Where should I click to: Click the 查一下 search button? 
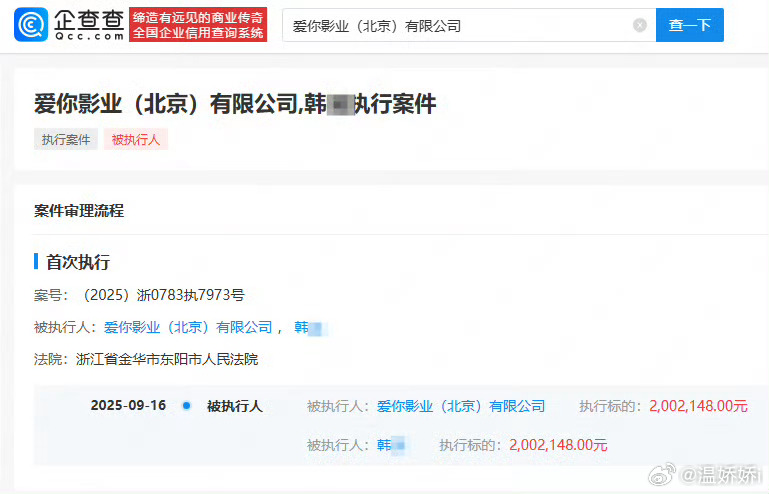point(690,25)
